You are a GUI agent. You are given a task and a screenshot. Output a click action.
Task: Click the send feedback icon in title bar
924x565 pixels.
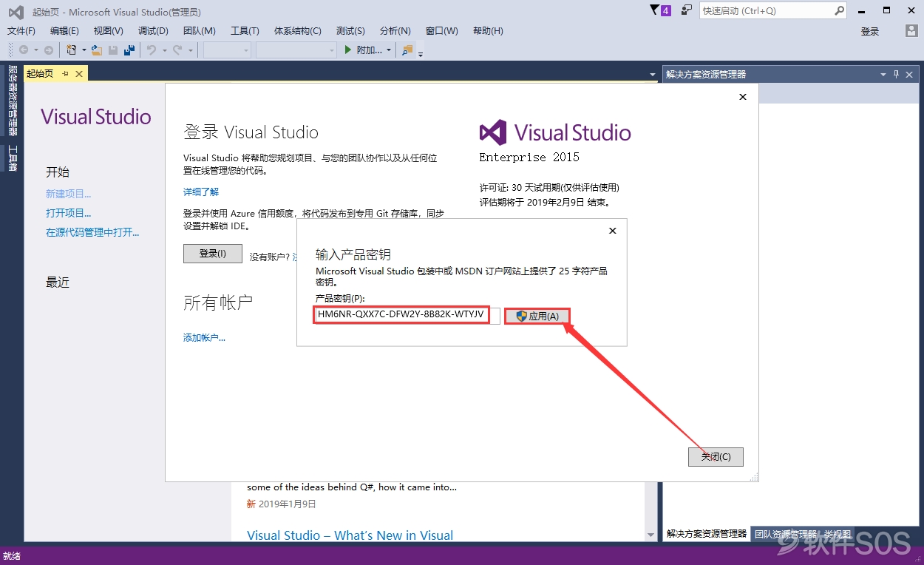coord(687,10)
